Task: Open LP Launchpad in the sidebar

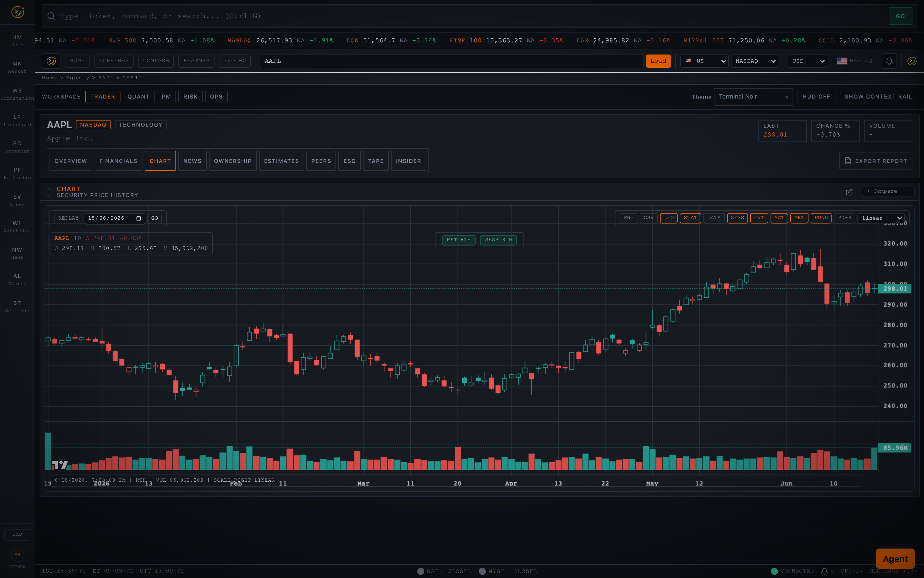Action: click(x=17, y=121)
